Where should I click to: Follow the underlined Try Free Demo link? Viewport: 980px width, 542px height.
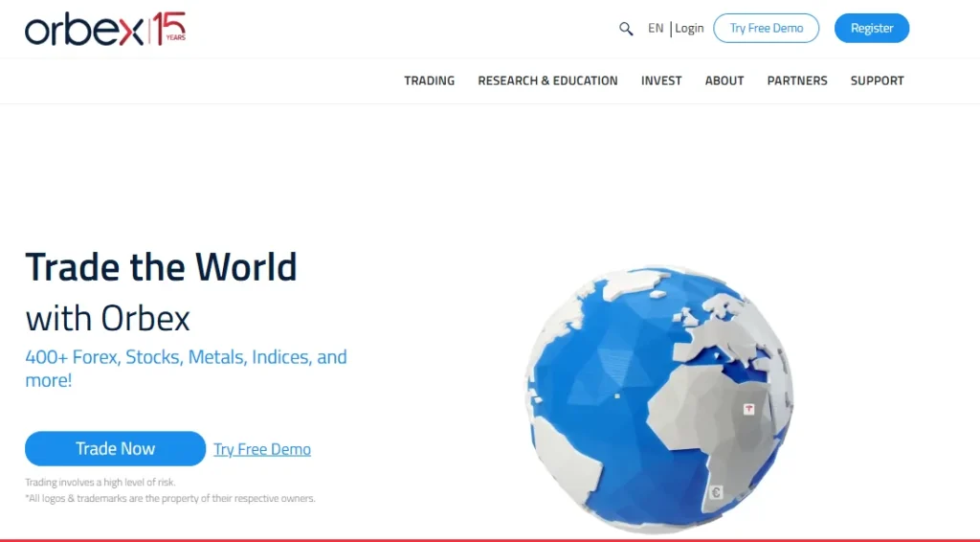[x=262, y=449]
